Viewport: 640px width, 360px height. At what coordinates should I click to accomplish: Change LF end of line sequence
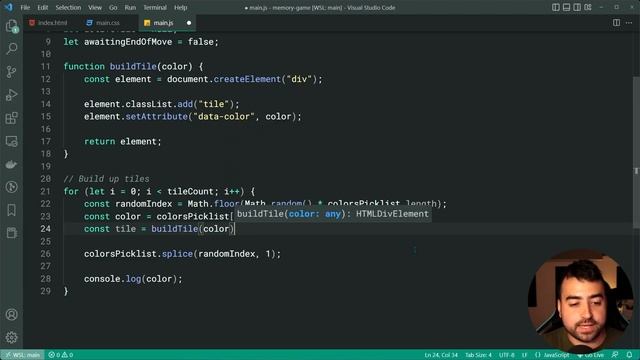524,355
